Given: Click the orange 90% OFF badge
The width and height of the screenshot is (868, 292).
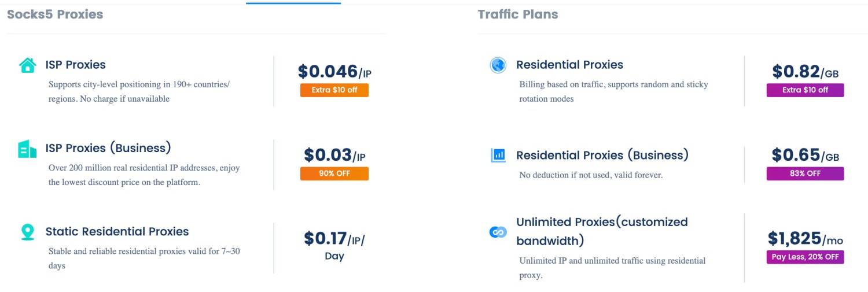Looking at the screenshot, I should 334,173.
